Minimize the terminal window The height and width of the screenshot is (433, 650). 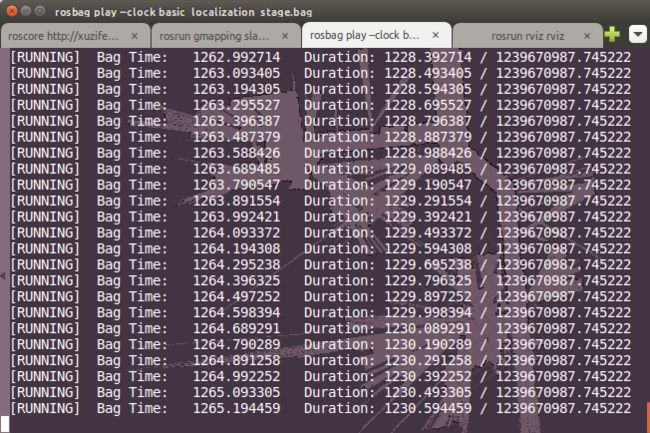click(26, 11)
